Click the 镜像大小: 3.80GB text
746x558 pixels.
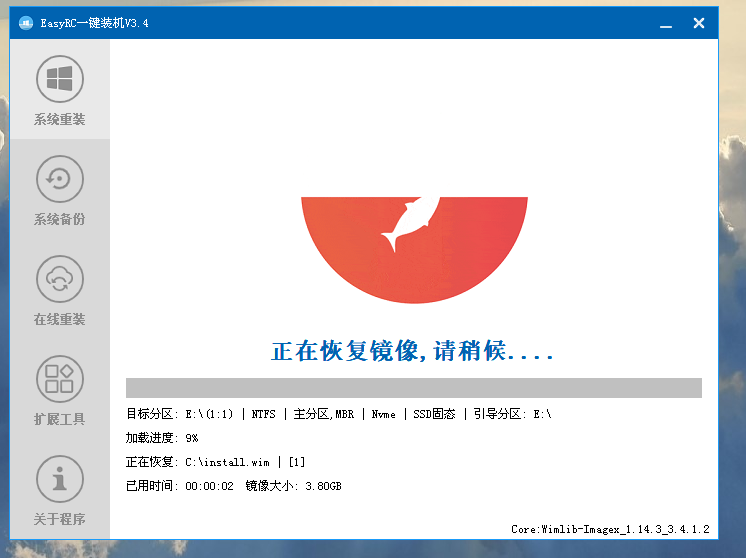[x=294, y=486]
